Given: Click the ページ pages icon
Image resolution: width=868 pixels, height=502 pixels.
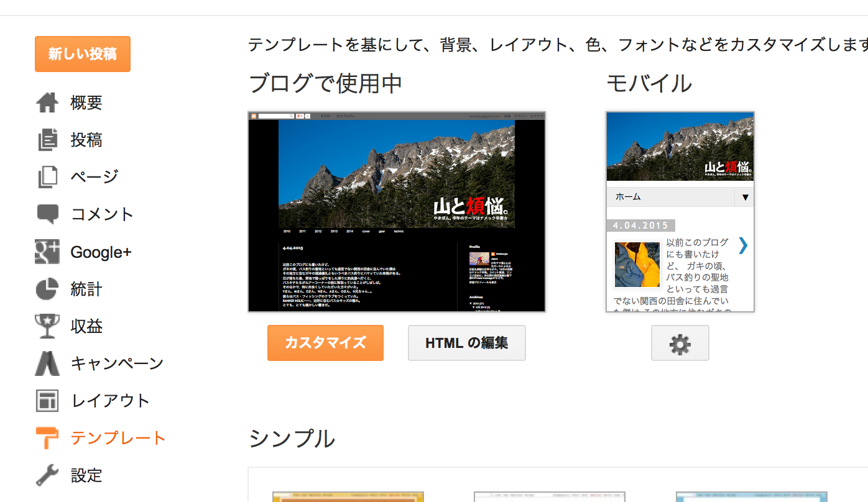Looking at the screenshot, I should (48, 177).
